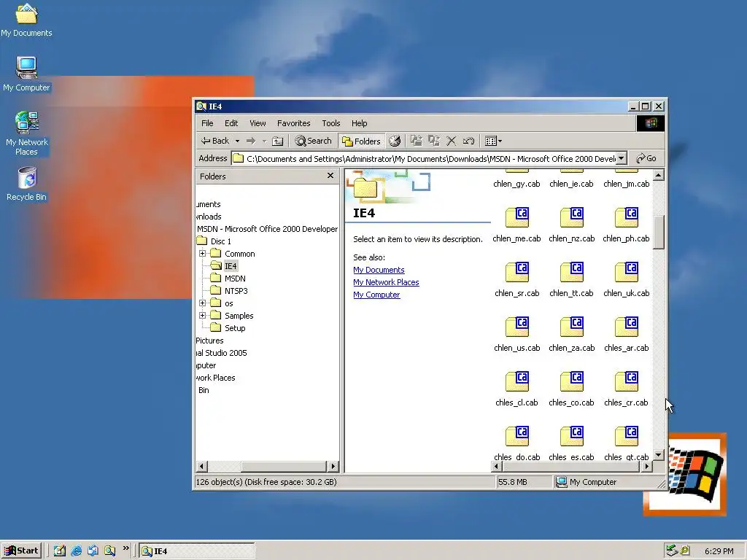This screenshot has width=747, height=560.
Task: Click the Copy To toolbar icon
Action: pos(434,141)
